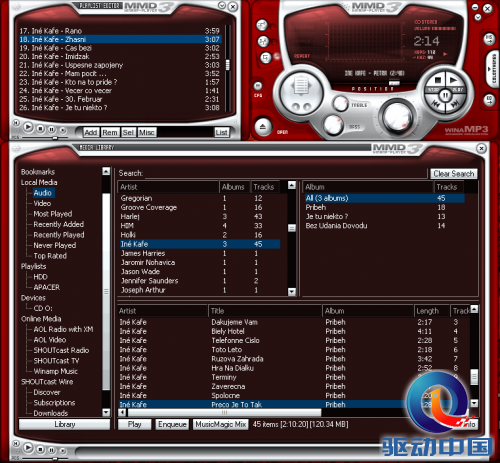Select album Bez Udania Dovodu
Viewport: 500px width, 463px height.
385,226
